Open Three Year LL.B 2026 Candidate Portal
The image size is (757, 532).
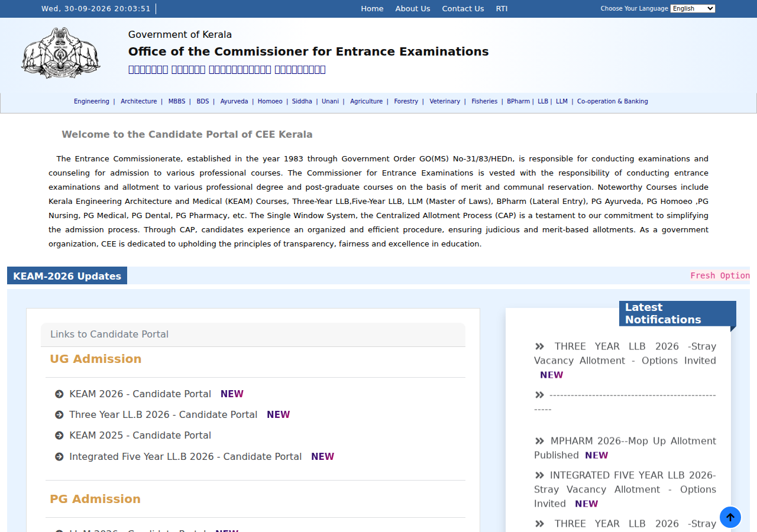coord(163,415)
